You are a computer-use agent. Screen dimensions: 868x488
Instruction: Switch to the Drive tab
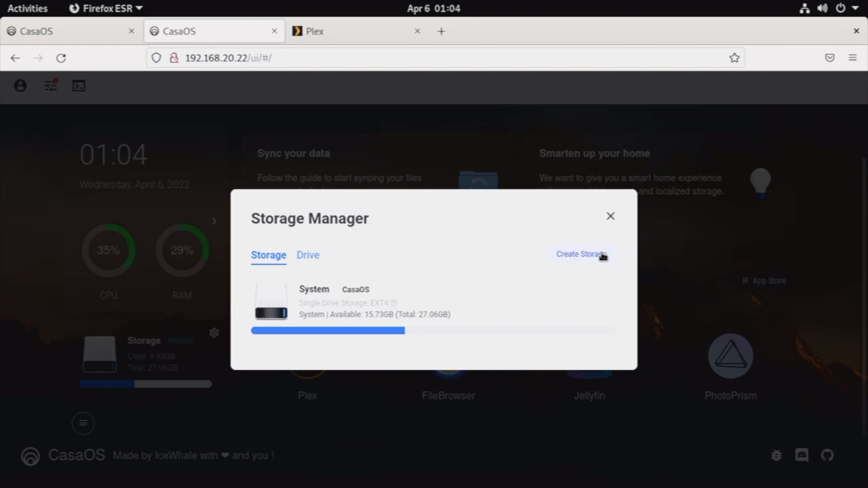(308, 255)
